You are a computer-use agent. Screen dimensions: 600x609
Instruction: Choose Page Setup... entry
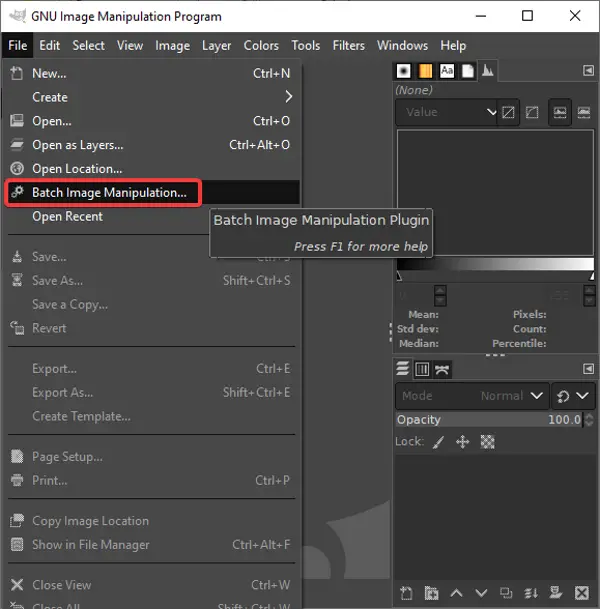tap(151, 457)
